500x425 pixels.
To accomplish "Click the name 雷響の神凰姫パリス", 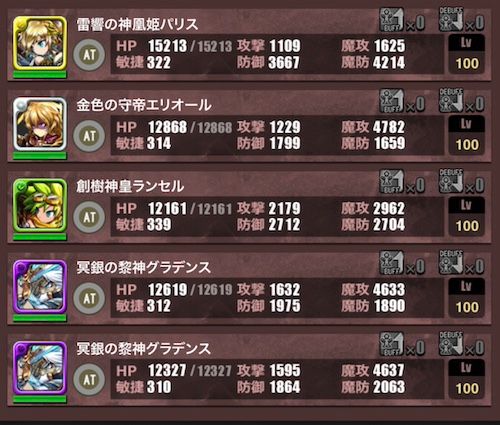I will [x=137, y=24].
